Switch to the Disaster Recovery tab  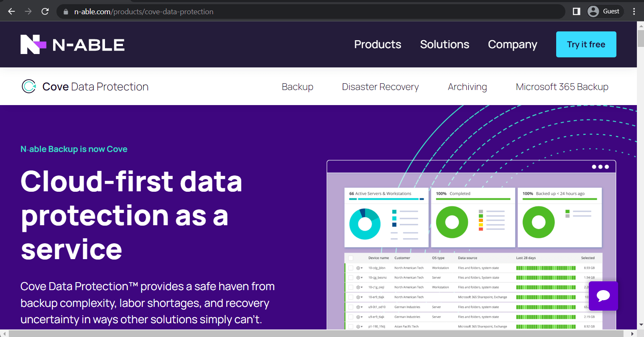380,87
